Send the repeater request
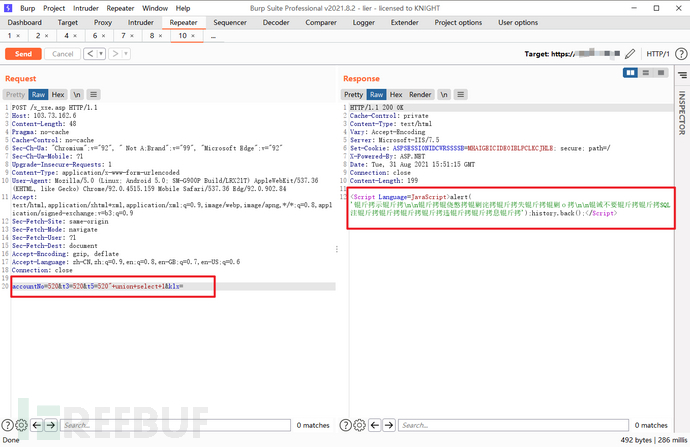Screen dimensions: 690x447 tap(23, 54)
